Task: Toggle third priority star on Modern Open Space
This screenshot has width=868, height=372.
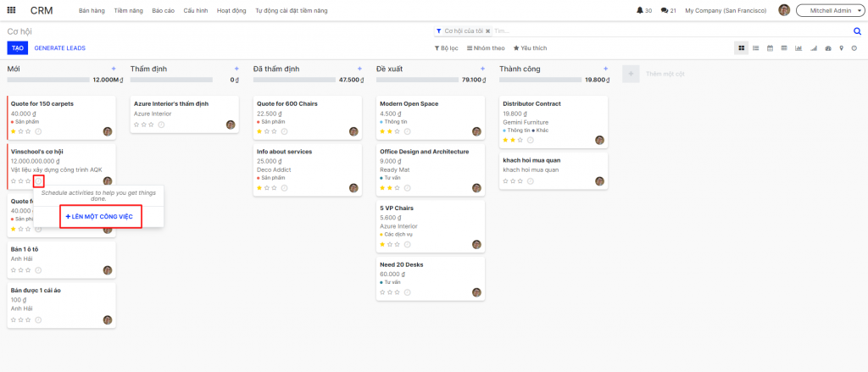Action: tap(397, 131)
